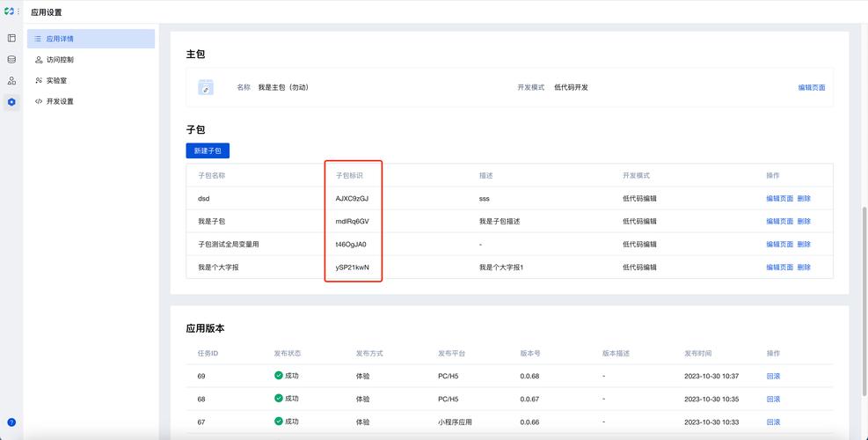Click sub-package ID mdlRq6GV
This screenshot has width=868, height=440.
(x=352, y=221)
